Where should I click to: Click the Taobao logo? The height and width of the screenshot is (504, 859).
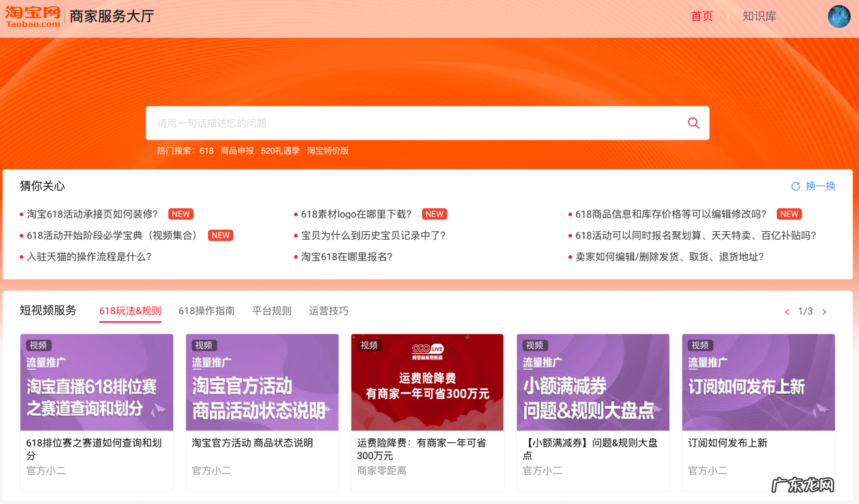33,16
